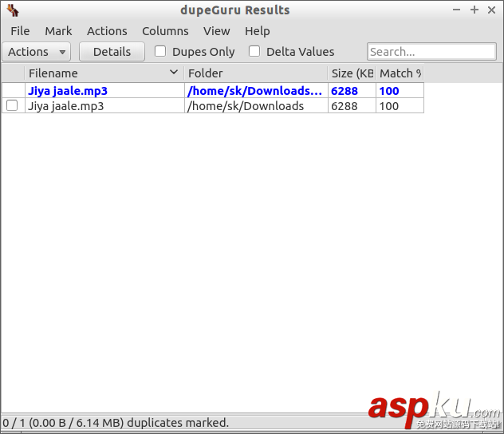504x434 pixels.
Task: Open the File menu
Action: [x=20, y=31]
